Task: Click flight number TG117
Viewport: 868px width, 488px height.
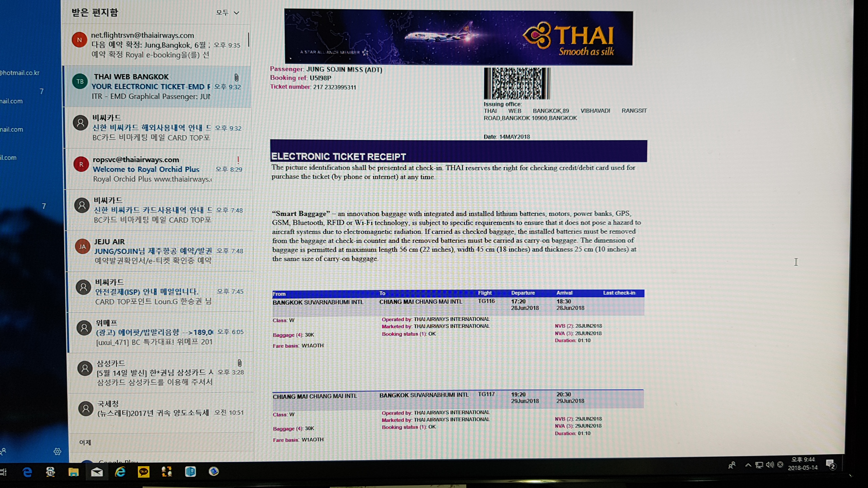Action: tap(486, 394)
